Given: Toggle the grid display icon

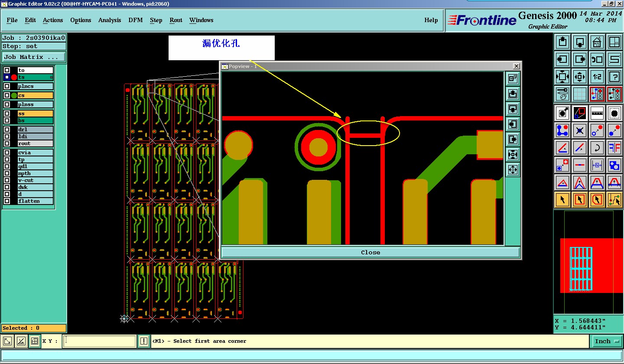Looking at the screenshot, I should coord(580,94).
